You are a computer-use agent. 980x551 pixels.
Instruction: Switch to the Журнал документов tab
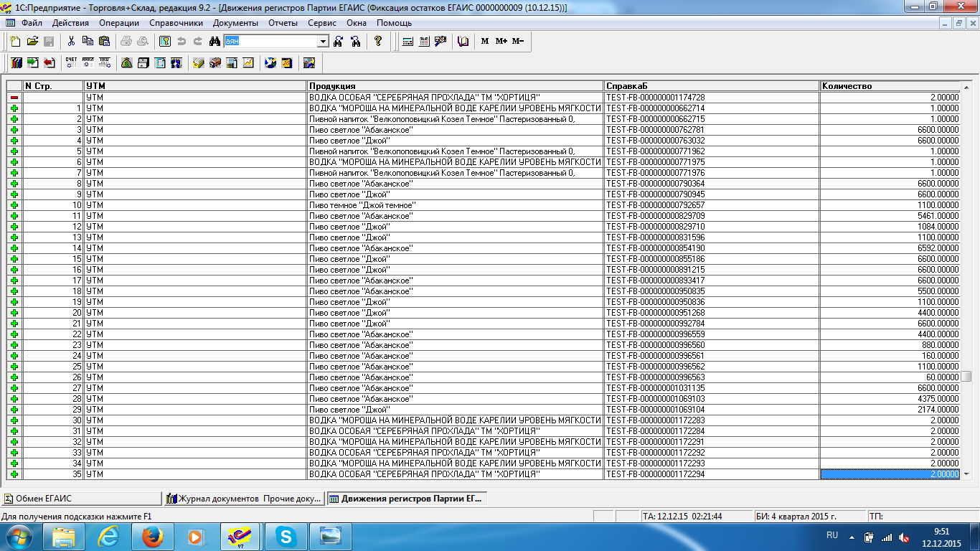click(244, 499)
